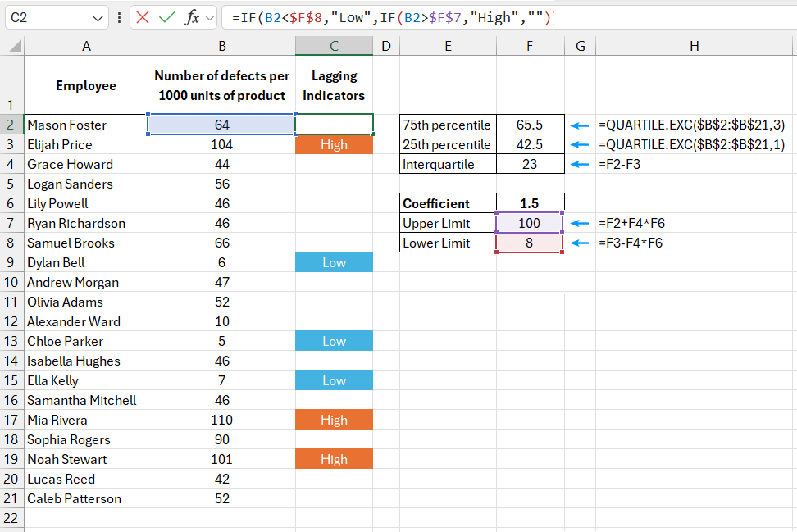This screenshot has height=532, width=797.
Task: Select the Coefficient value cell showing 1.5
Action: pos(529,202)
